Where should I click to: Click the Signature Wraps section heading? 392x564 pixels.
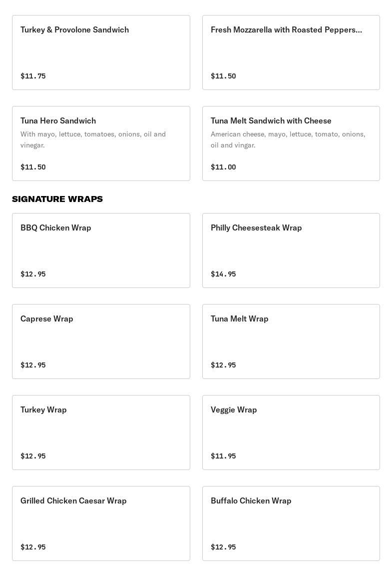tap(57, 199)
